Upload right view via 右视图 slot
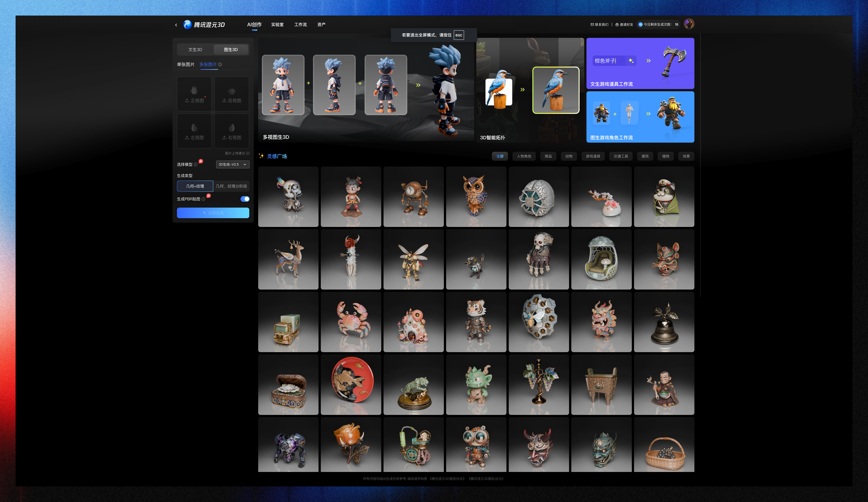This screenshot has height=502, width=868. pos(232,131)
